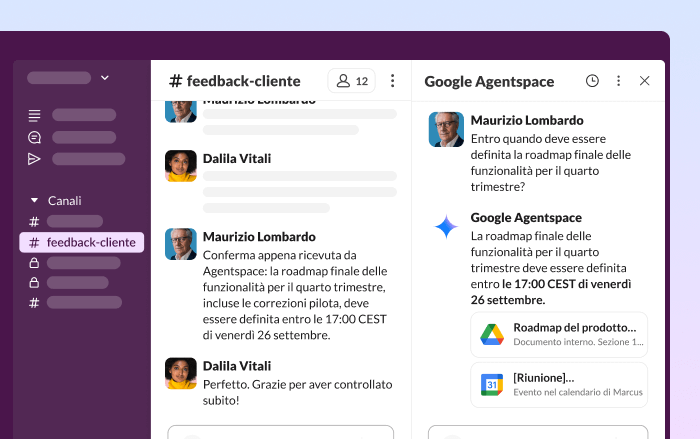Open the feedback-cliente channel options menu
Image resolution: width=700 pixels, height=439 pixels.
click(x=392, y=81)
